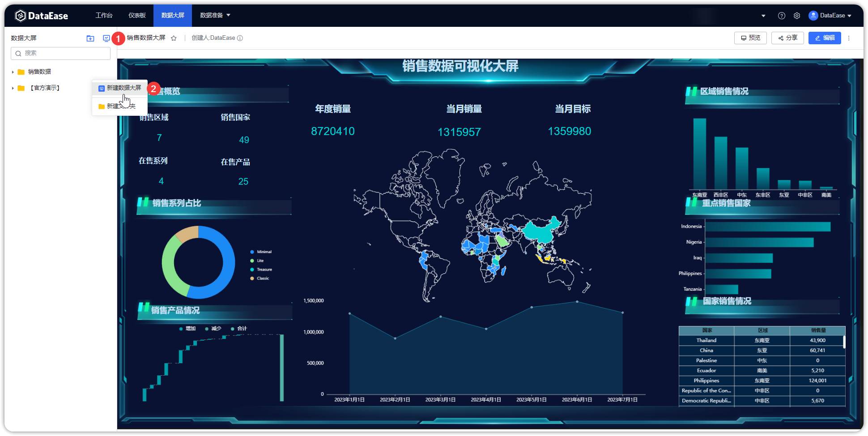Click the DataEase logo

pyautogui.click(x=42, y=16)
